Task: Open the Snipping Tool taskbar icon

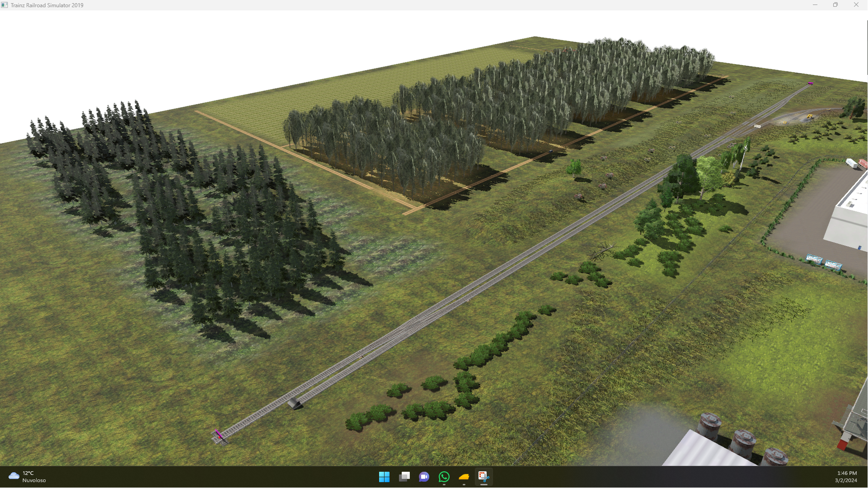Action: (484, 477)
